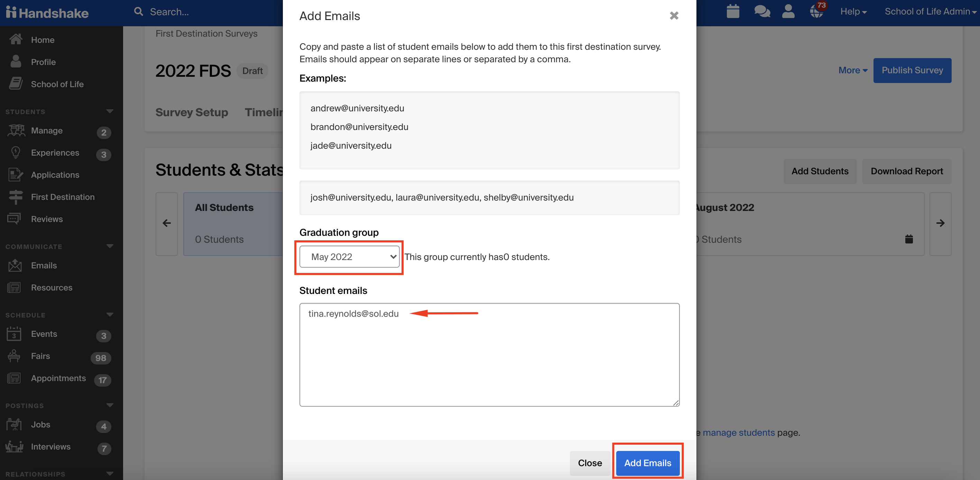This screenshot has width=980, height=480.
Task: Click the Add Emails button
Action: 647,463
